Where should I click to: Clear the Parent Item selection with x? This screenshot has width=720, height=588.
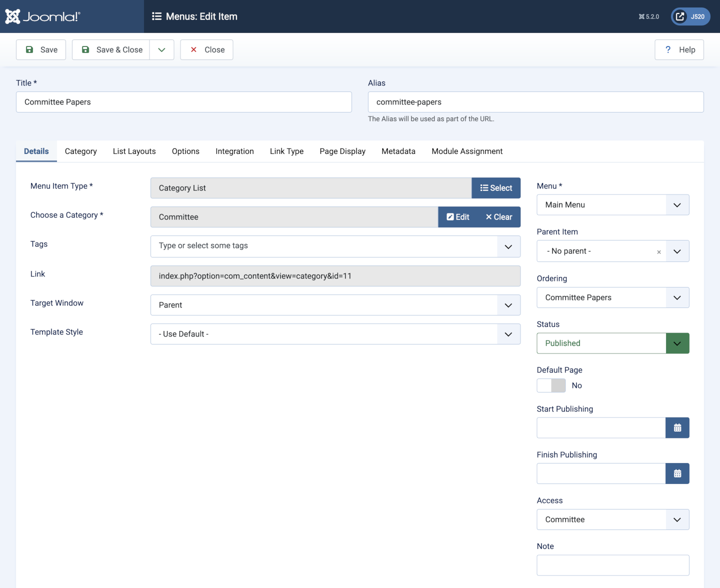658,252
